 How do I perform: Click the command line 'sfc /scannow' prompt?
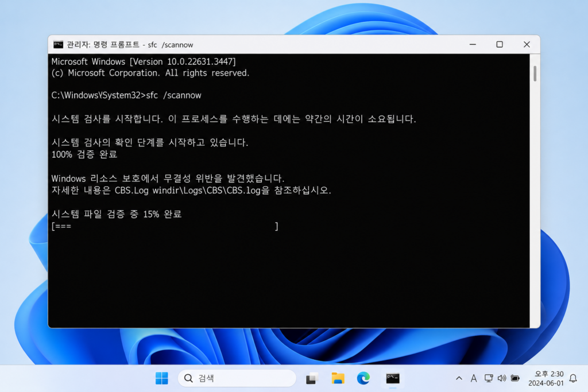126,95
